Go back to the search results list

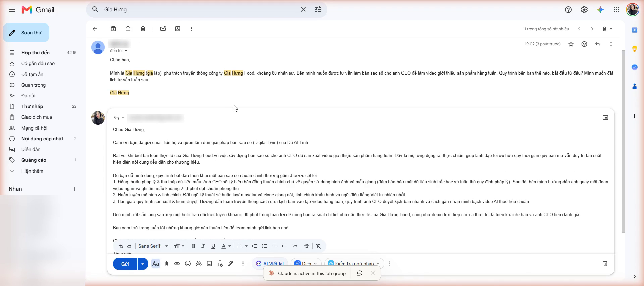point(95,29)
